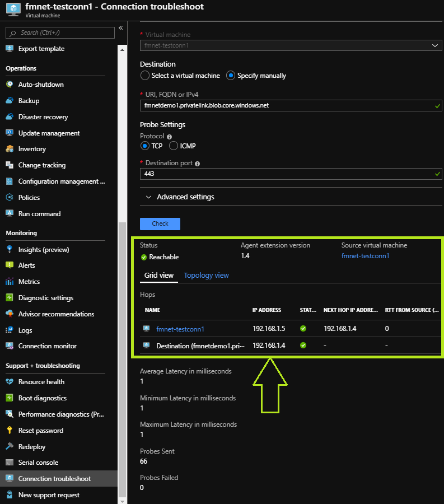The width and height of the screenshot is (444, 504).
Task: Click the Redeploy hammer icon
Action: tap(10, 446)
